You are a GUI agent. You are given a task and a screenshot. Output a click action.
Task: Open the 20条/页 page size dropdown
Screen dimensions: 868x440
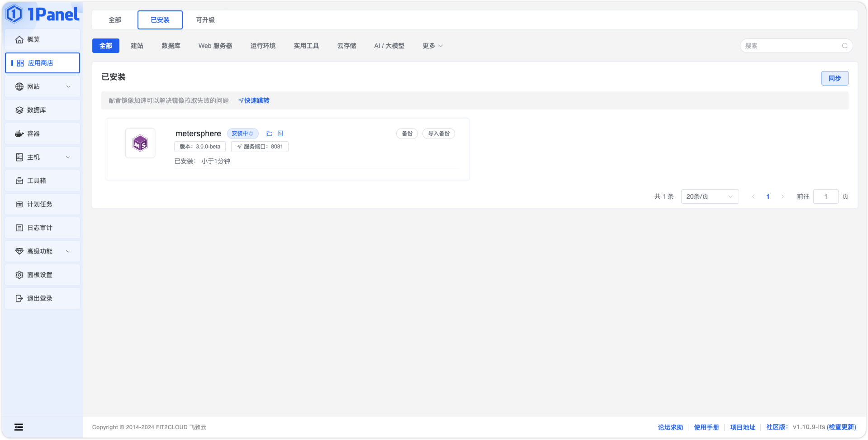tap(710, 196)
